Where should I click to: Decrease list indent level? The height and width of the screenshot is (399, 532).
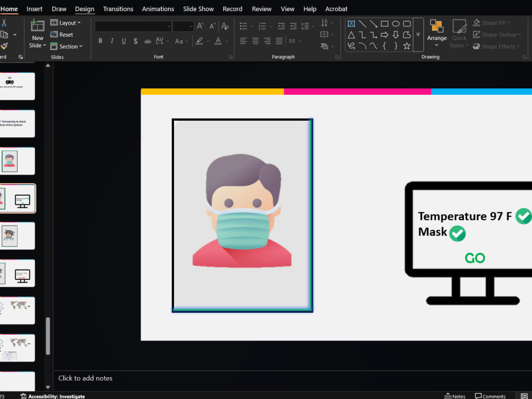(281, 26)
